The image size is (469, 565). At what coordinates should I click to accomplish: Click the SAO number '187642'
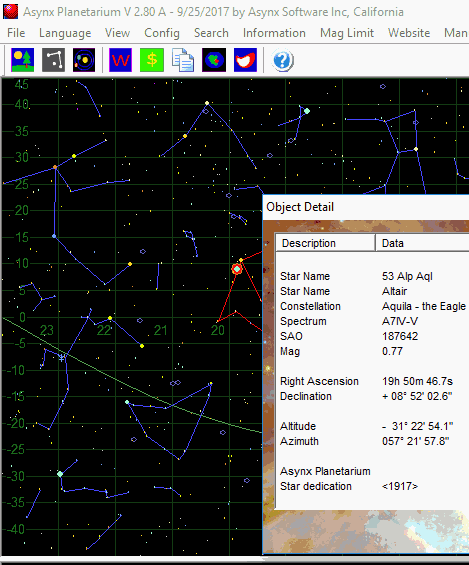pyautogui.click(x=400, y=336)
